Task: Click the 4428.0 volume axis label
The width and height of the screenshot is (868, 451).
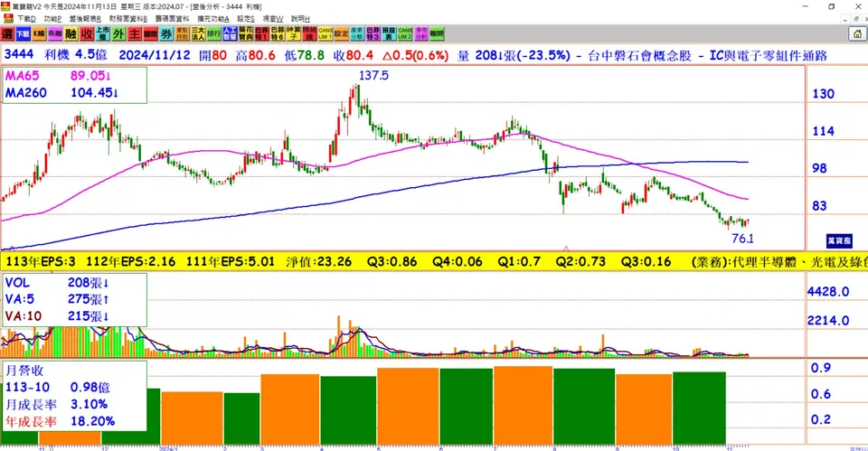Action: pos(828,292)
